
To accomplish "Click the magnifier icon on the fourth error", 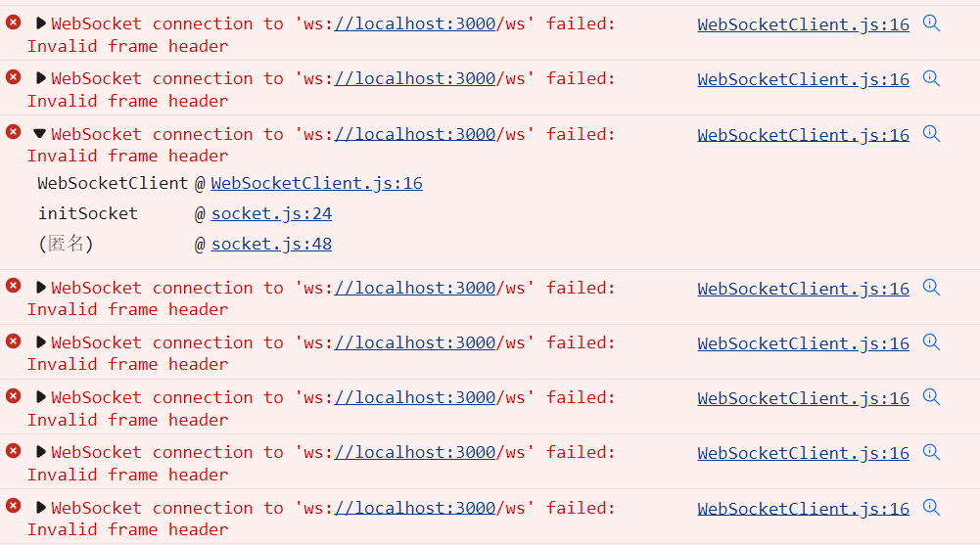I will (931, 288).
